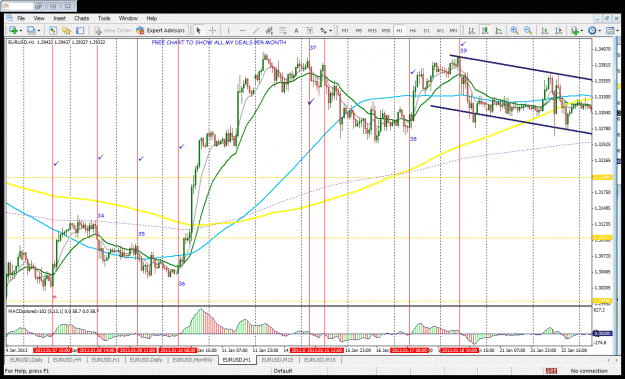Switch chart to Bar Chart mode
This screenshot has height=379, width=625.
pos(472,30)
